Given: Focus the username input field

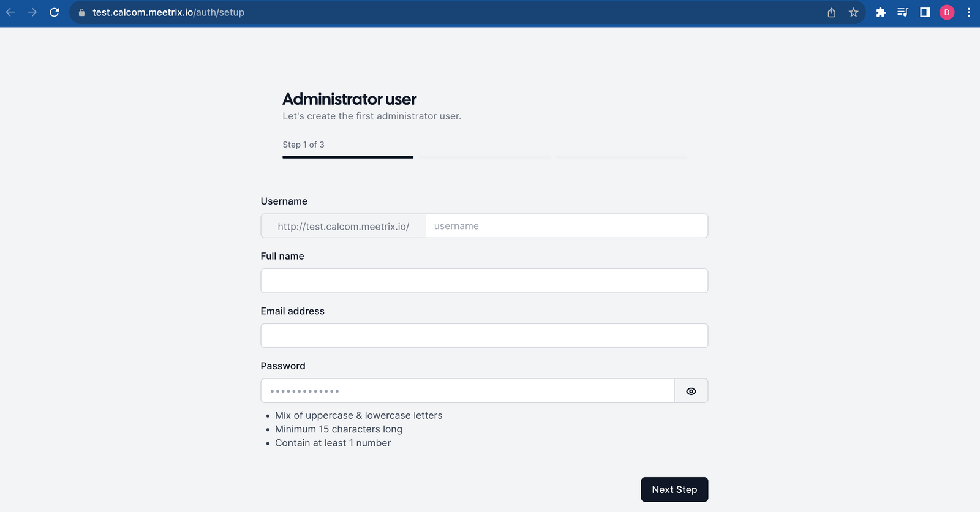Looking at the screenshot, I should (566, 226).
